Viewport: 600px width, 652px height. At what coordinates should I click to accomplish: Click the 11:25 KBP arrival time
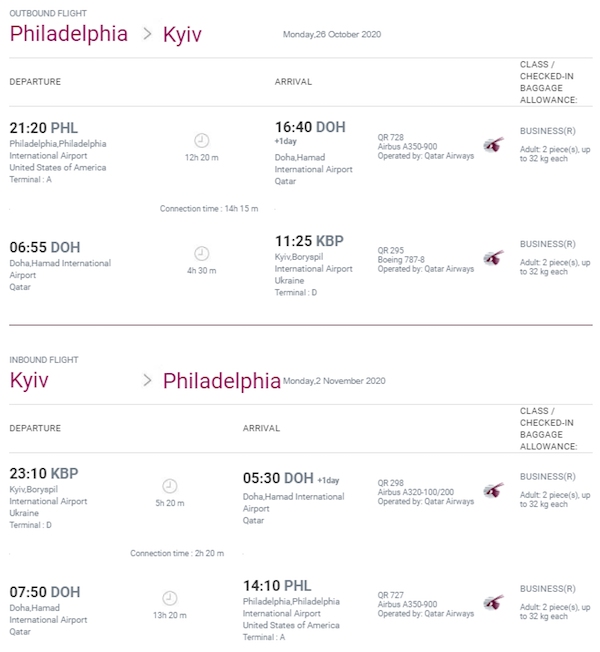[x=309, y=241]
